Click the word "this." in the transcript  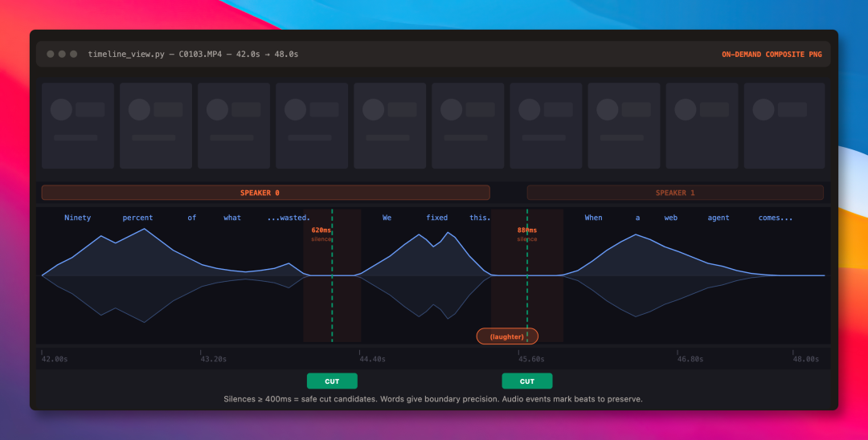pyautogui.click(x=480, y=218)
